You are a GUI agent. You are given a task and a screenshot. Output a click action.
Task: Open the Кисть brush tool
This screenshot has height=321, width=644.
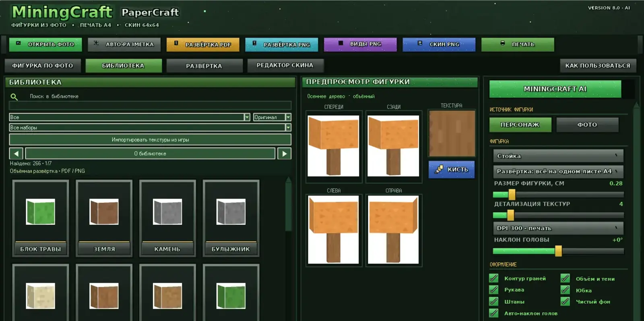(x=452, y=170)
